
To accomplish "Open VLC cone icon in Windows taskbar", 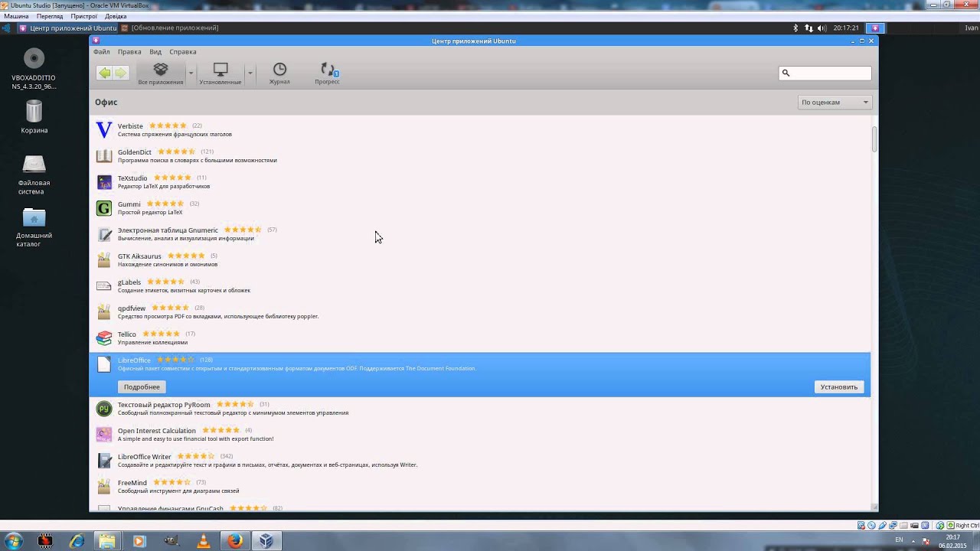I will point(204,541).
